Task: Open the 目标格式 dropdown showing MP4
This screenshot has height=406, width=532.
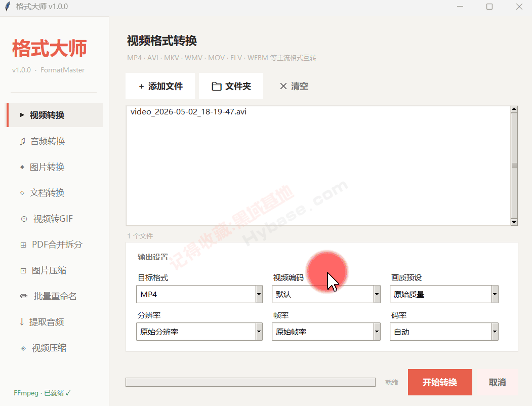Action: click(199, 294)
